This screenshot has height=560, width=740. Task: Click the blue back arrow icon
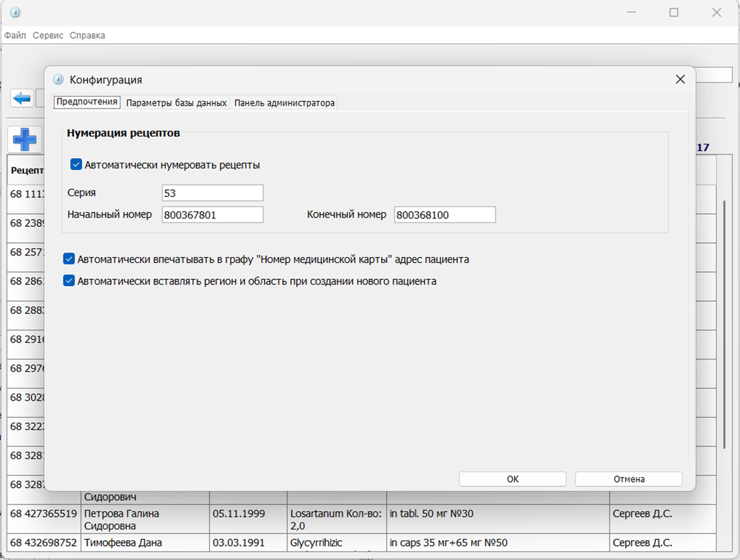[x=22, y=98]
